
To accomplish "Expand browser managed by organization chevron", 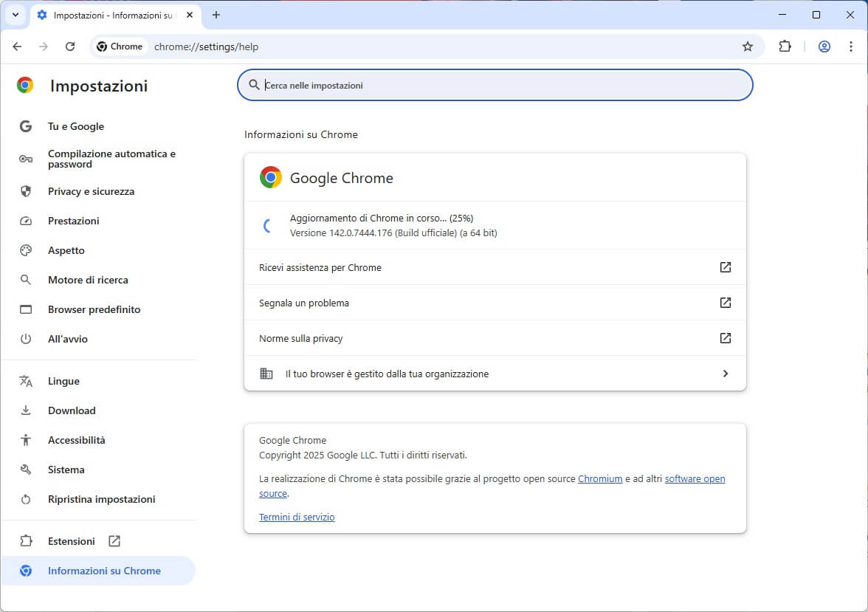I will click(x=725, y=374).
